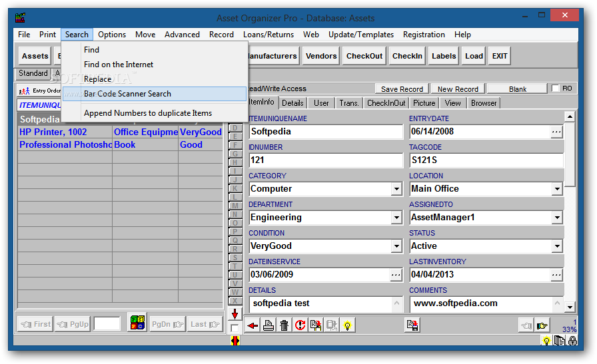
Task: Click the printer icon in record toolbar
Action: 269,325
